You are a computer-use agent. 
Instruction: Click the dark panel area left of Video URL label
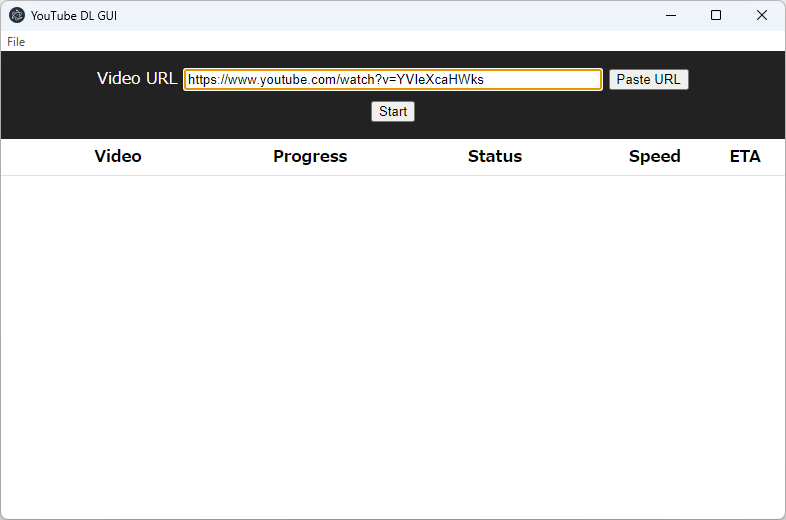[x=45, y=80]
